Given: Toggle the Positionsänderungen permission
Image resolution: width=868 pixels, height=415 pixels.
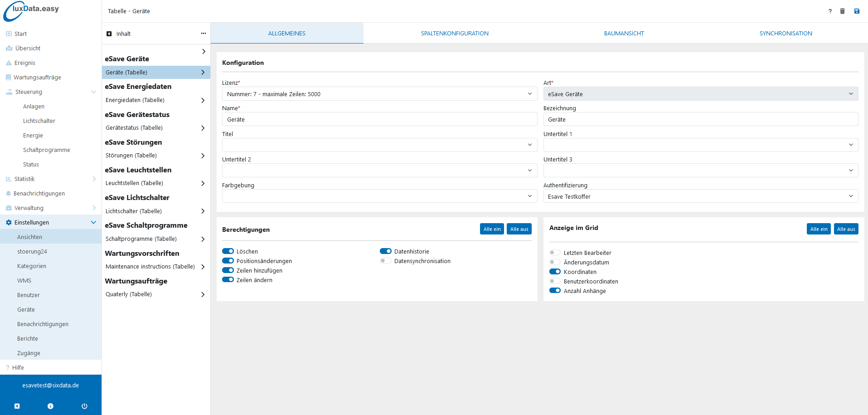Looking at the screenshot, I should click(x=228, y=261).
